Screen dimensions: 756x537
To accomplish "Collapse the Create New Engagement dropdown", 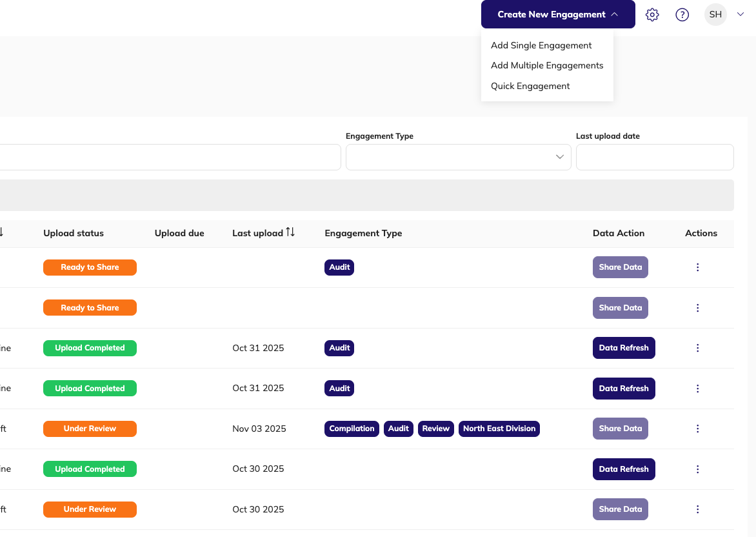I will [557, 14].
